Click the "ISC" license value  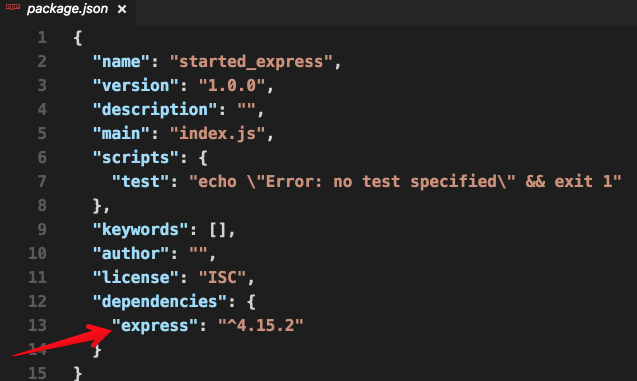(222, 277)
